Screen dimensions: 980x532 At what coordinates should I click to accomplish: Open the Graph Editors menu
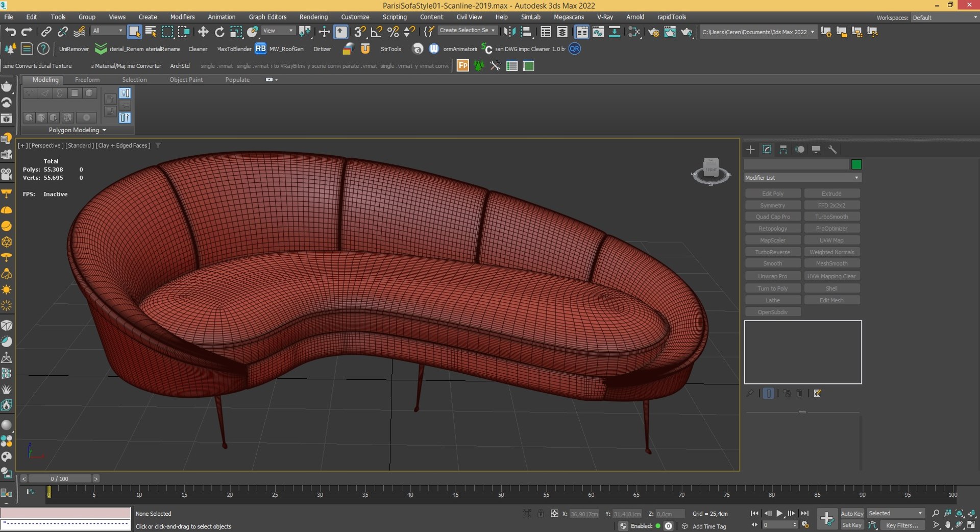click(267, 17)
